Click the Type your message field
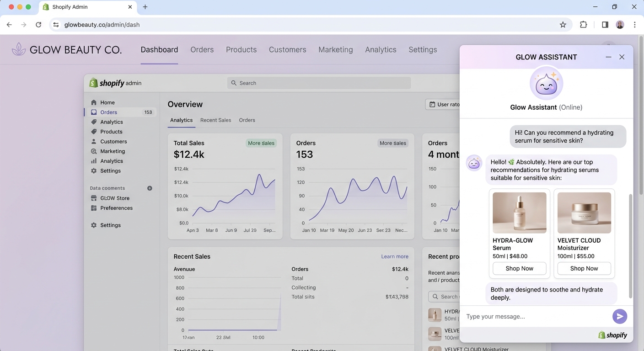This screenshot has width=644, height=351. [x=535, y=316]
